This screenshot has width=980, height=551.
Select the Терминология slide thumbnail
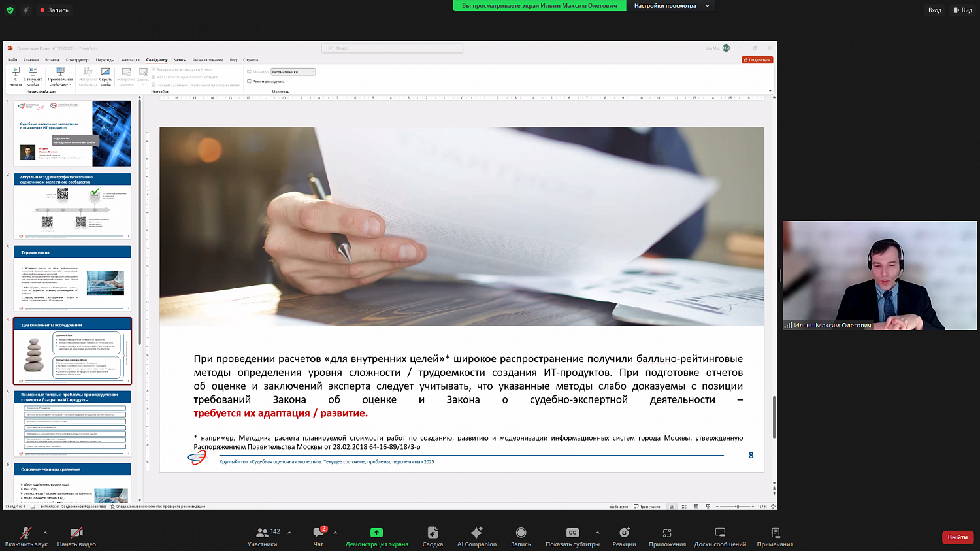click(x=72, y=278)
